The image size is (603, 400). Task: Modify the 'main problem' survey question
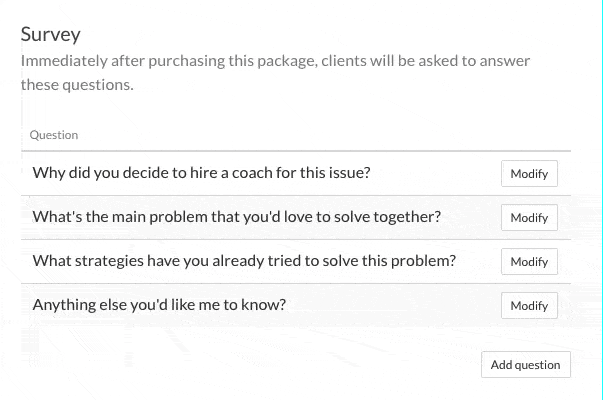click(529, 217)
